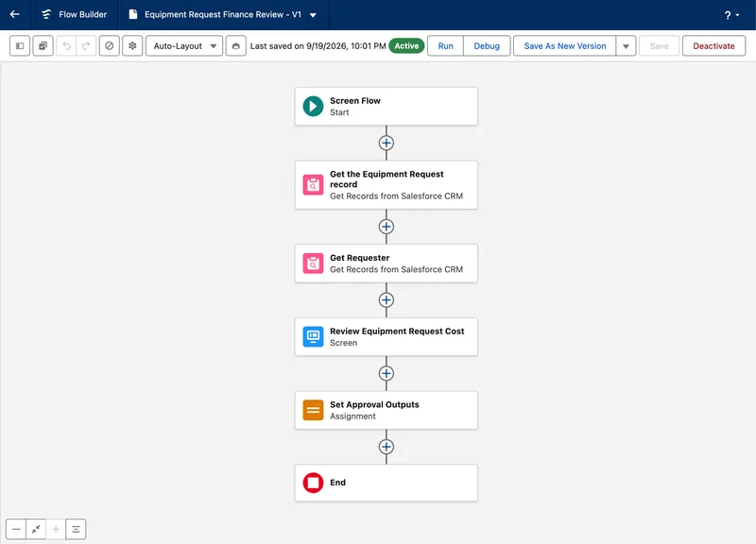Viewport: 756px width, 544px height.
Task: Click the red End stop icon
Action: point(313,483)
